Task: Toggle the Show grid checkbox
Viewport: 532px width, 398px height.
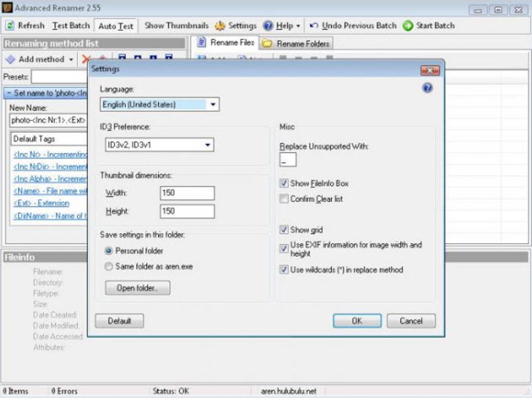Action: [x=284, y=230]
